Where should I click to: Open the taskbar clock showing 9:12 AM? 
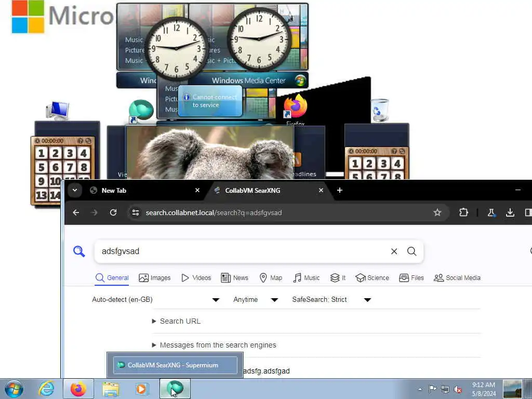pyautogui.click(x=484, y=389)
